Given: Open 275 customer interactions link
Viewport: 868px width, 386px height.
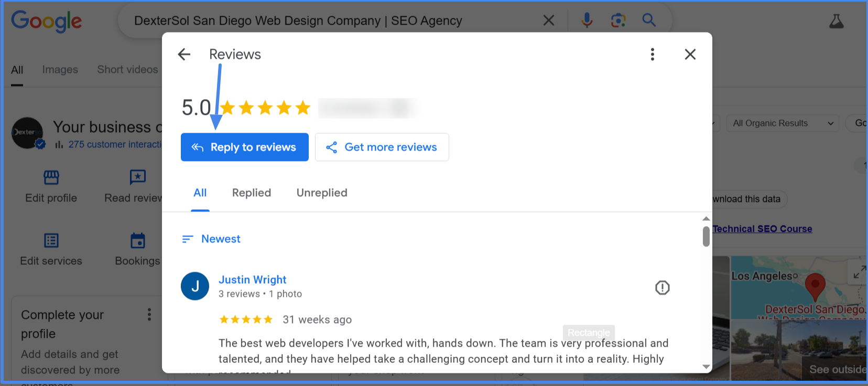Looking at the screenshot, I should (115, 144).
